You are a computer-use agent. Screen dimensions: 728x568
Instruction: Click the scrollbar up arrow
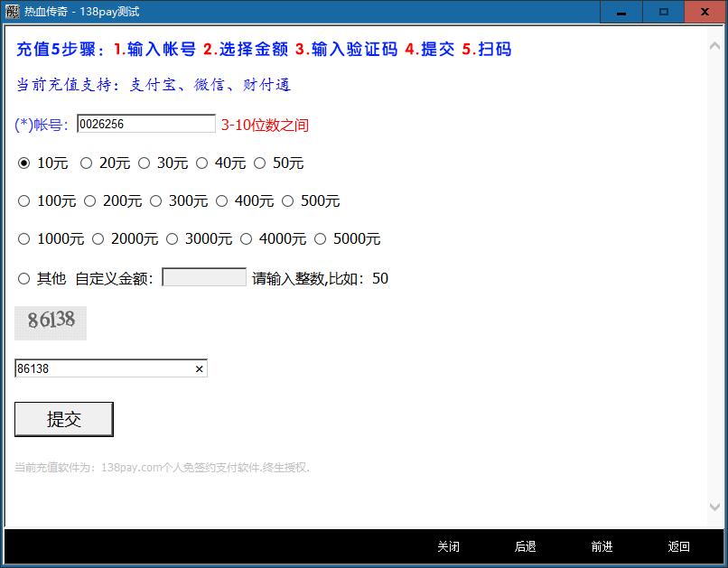coord(715,45)
